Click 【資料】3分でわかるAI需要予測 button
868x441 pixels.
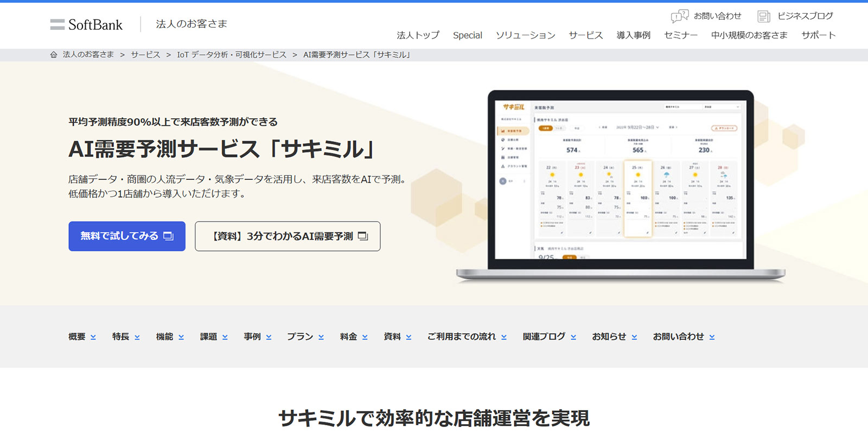click(x=288, y=236)
